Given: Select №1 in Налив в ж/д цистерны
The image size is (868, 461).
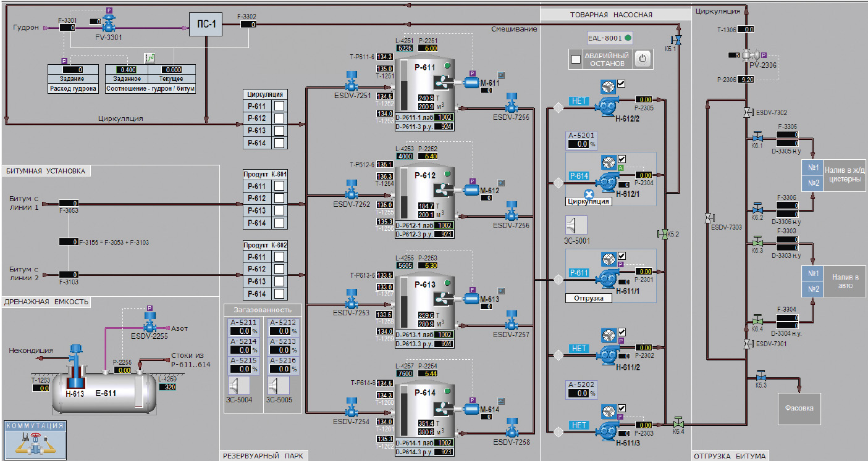Looking at the screenshot, I should pyautogui.click(x=812, y=167).
